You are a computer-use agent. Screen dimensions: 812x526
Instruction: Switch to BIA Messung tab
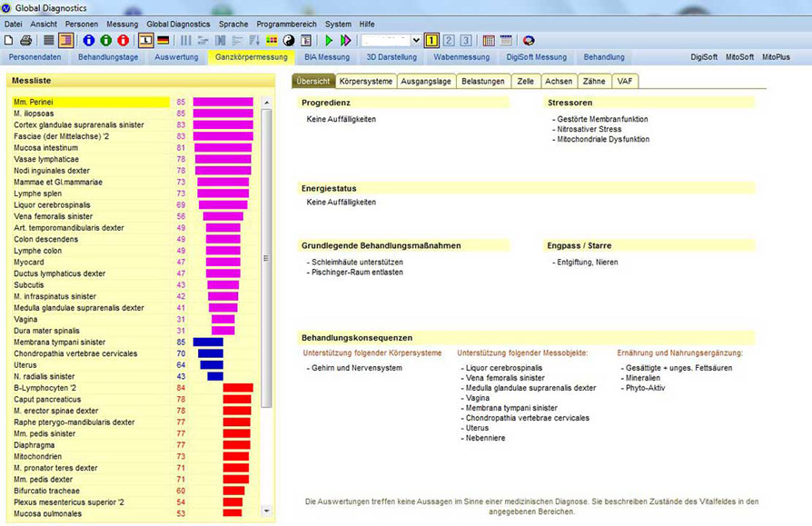tap(327, 57)
